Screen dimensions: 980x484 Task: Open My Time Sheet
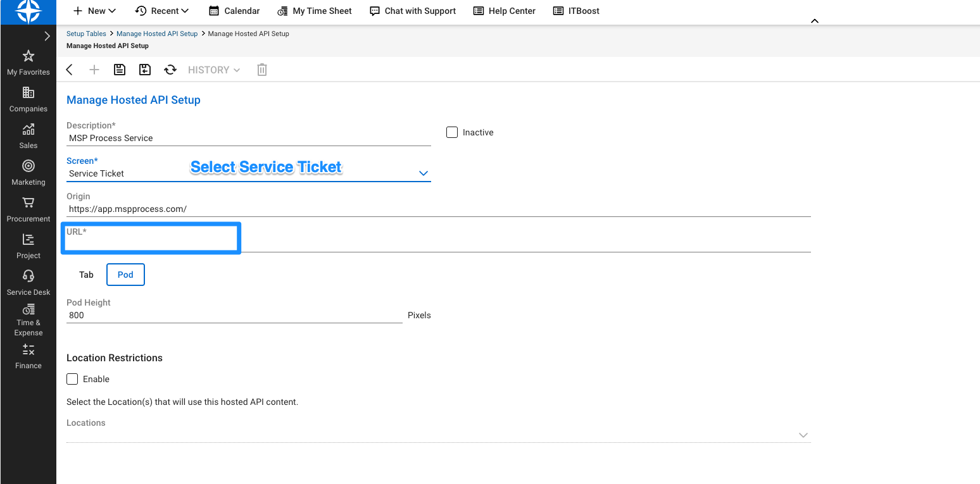tap(315, 11)
